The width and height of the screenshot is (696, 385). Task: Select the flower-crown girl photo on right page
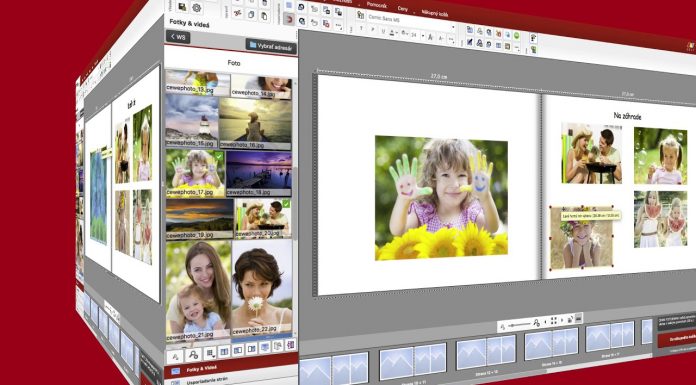582,238
